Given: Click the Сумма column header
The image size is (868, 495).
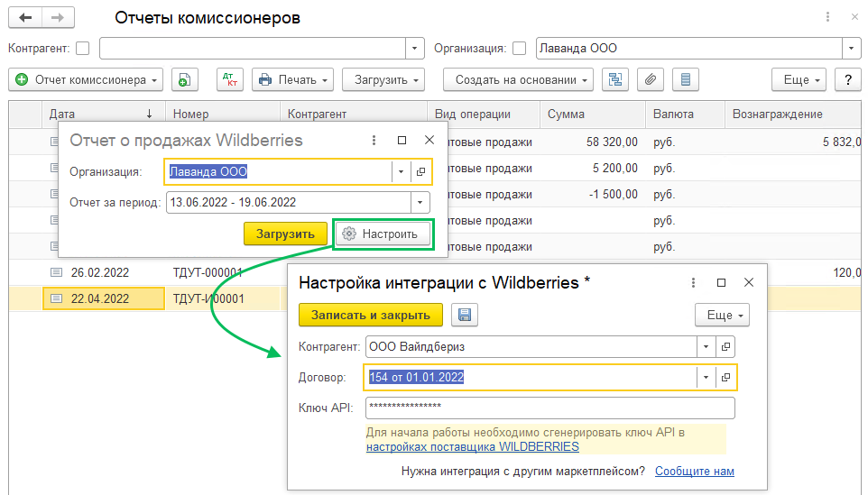Looking at the screenshot, I should coord(592,114).
